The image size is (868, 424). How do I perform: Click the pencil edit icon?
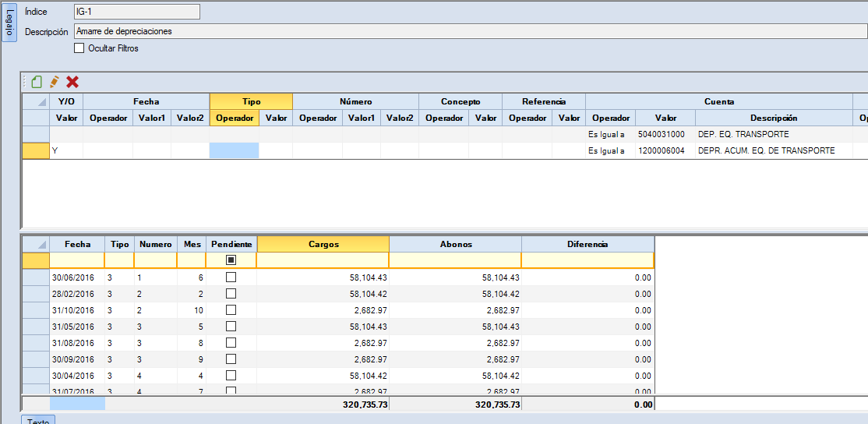point(55,82)
